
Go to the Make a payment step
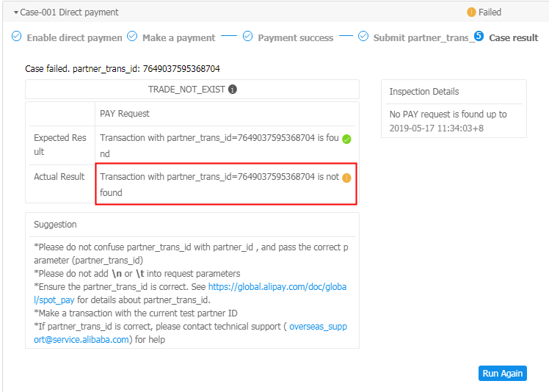[x=178, y=37]
